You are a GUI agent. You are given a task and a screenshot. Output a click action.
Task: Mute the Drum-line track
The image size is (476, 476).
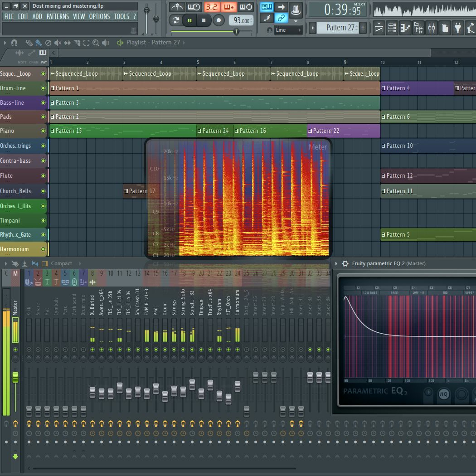pos(43,88)
